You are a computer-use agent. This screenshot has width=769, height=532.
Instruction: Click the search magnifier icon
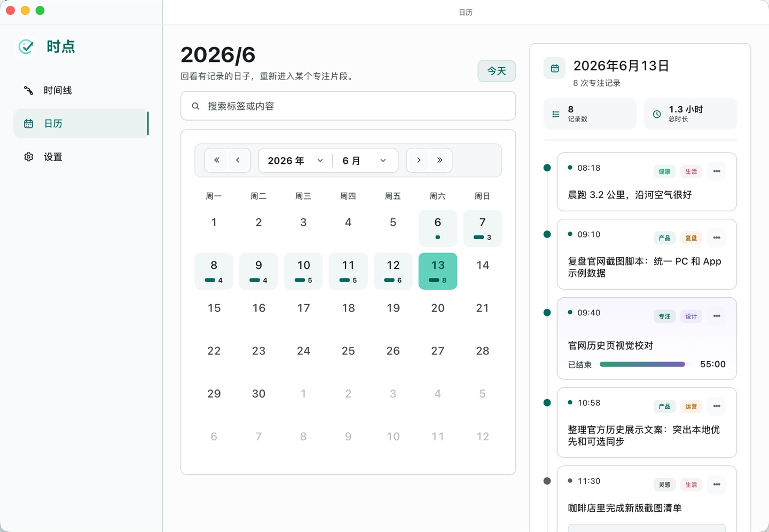(196, 106)
